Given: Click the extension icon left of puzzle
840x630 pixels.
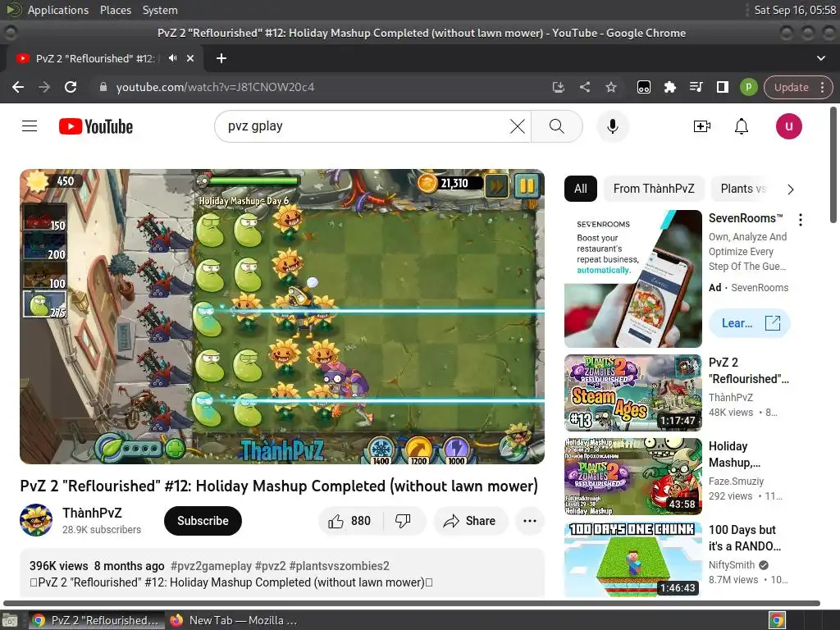Looking at the screenshot, I should tap(643, 87).
